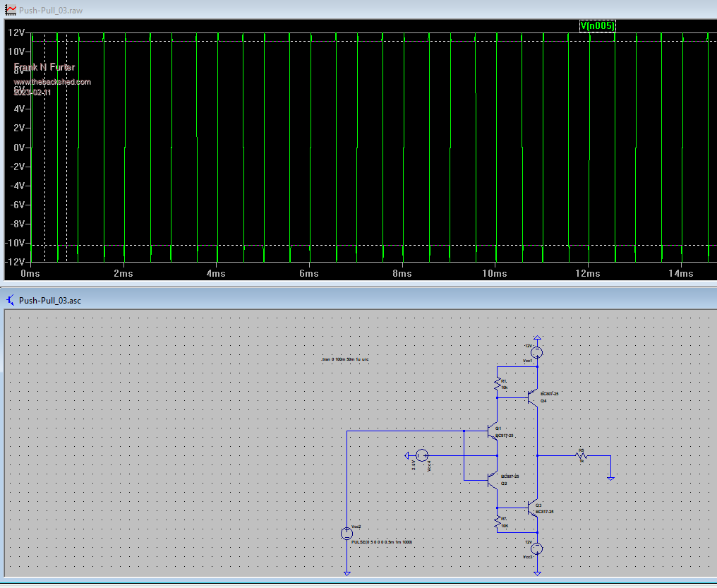Click the 8ms label on time axis
Image resolution: width=717 pixels, height=588 pixels.
click(402, 273)
